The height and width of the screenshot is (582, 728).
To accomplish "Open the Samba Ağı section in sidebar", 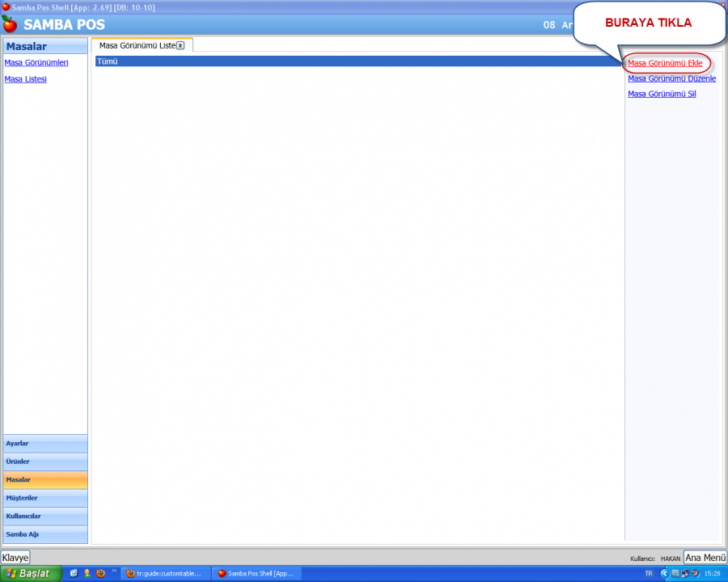I will [45, 534].
